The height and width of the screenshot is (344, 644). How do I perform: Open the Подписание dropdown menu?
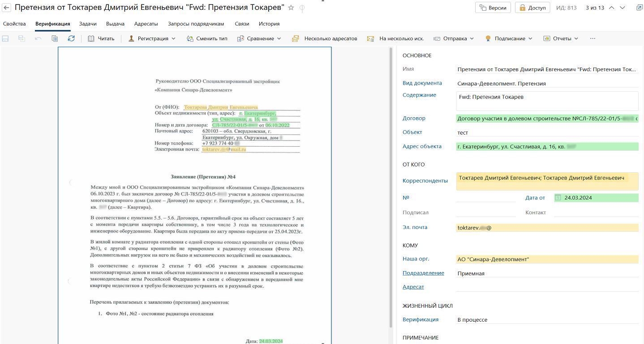click(x=509, y=38)
